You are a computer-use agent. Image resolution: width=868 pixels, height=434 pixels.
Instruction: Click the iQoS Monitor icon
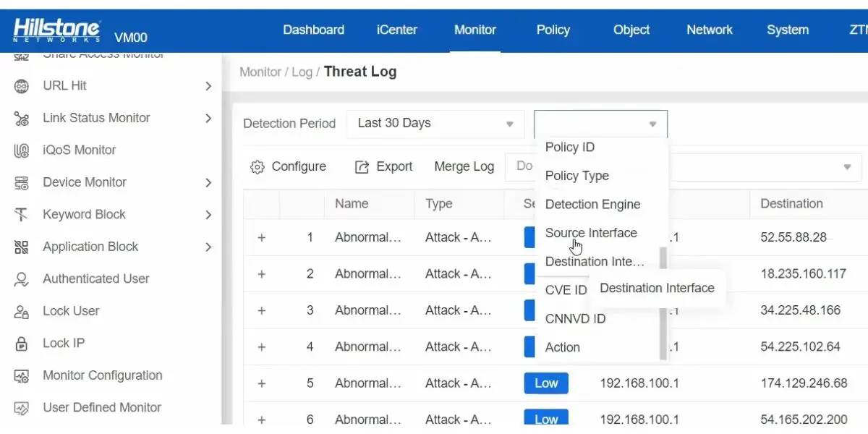pos(22,150)
